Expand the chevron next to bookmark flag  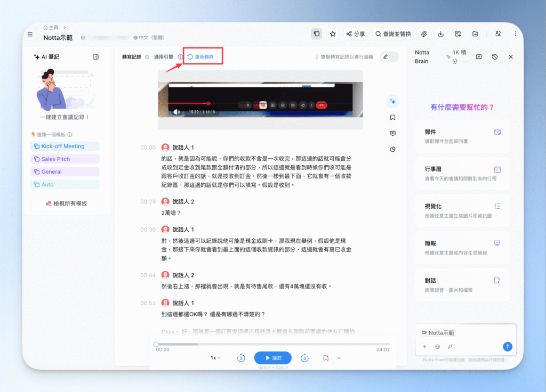point(339,358)
